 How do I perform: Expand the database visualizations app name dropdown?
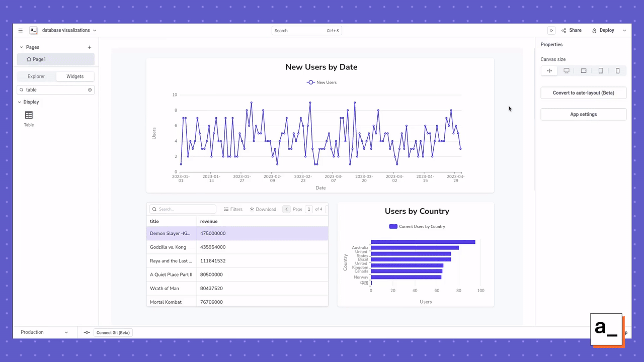click(94, 30)
